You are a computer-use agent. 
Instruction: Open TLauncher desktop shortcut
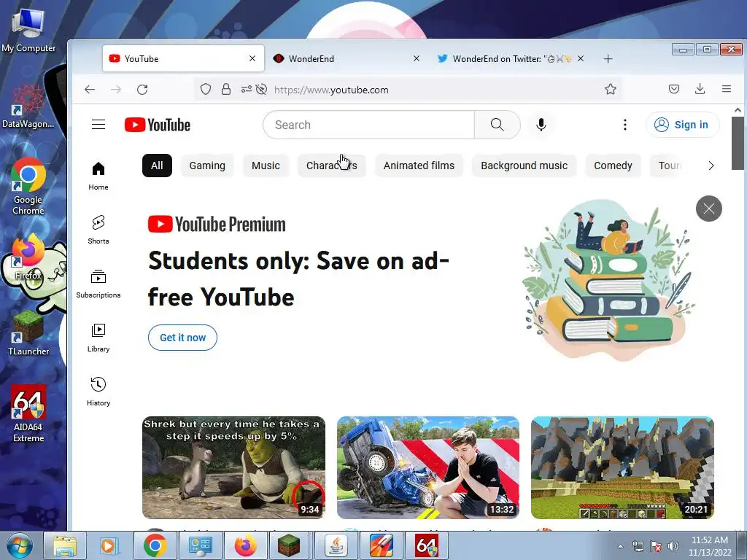(x=28, y=332)
